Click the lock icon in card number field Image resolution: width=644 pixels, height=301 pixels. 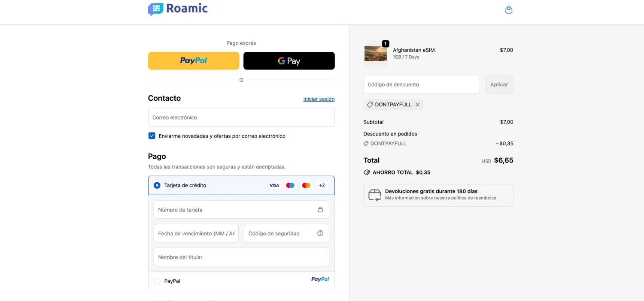point(320,210)
